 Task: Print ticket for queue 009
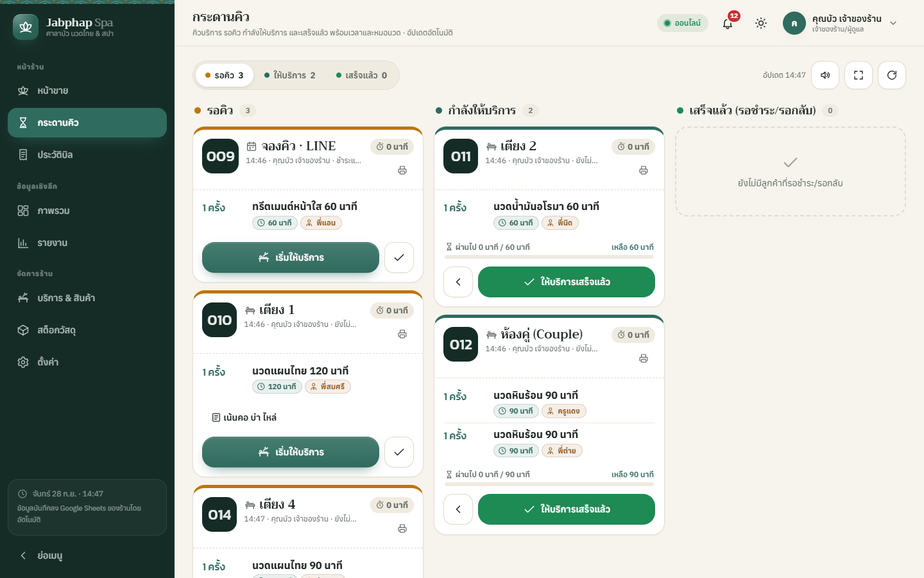pyautogui.click(x=402, y=170)
